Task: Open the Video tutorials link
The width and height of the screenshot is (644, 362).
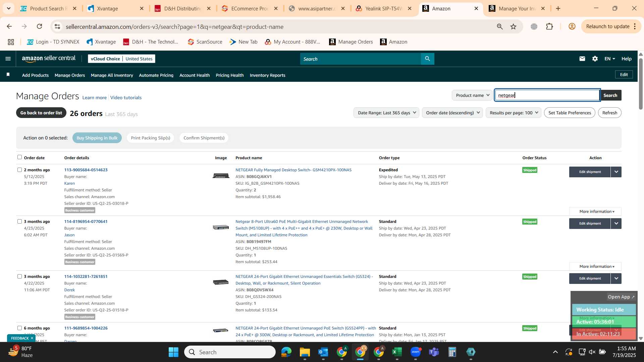Action: click(x=126, y=98)
